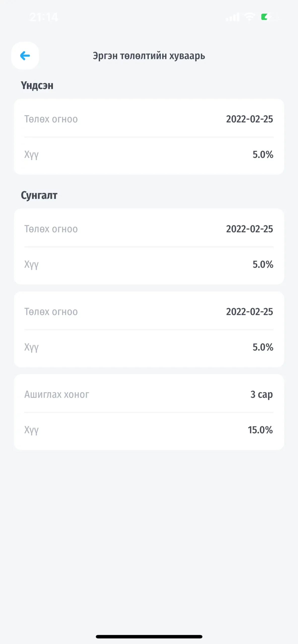The image size is (298, 644).
Task: Open Төлөх огноо row under Үндсэн
Action: [149, 119]
